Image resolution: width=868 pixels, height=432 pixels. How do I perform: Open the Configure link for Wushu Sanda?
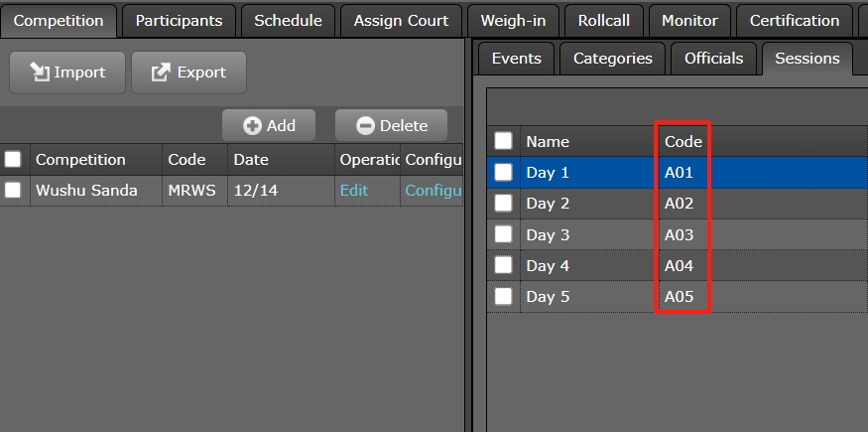point(433,190)
